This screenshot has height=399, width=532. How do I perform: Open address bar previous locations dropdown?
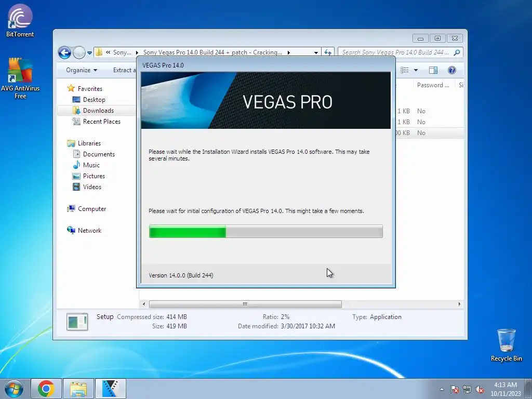pos(316,52)
